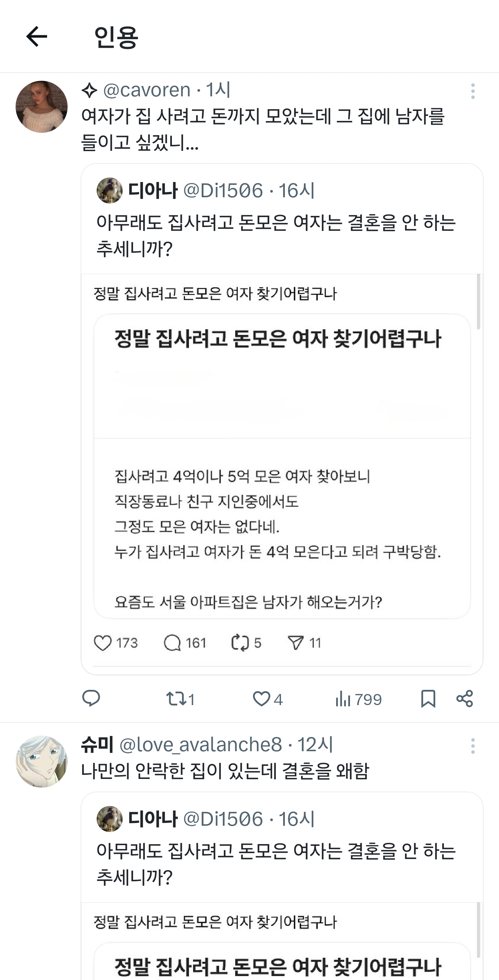Open more options for @cavoren post

click(473, 91)
